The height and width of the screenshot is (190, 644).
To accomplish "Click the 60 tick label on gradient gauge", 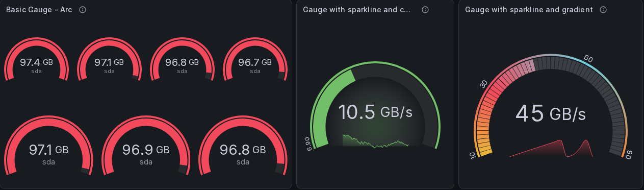I will tap(588, 59).
